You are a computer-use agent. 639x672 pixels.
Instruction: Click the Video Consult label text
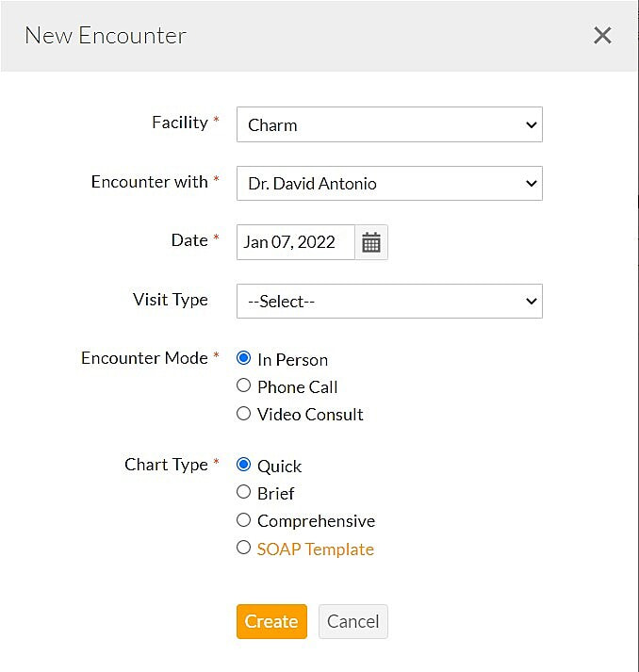[310, 415]
